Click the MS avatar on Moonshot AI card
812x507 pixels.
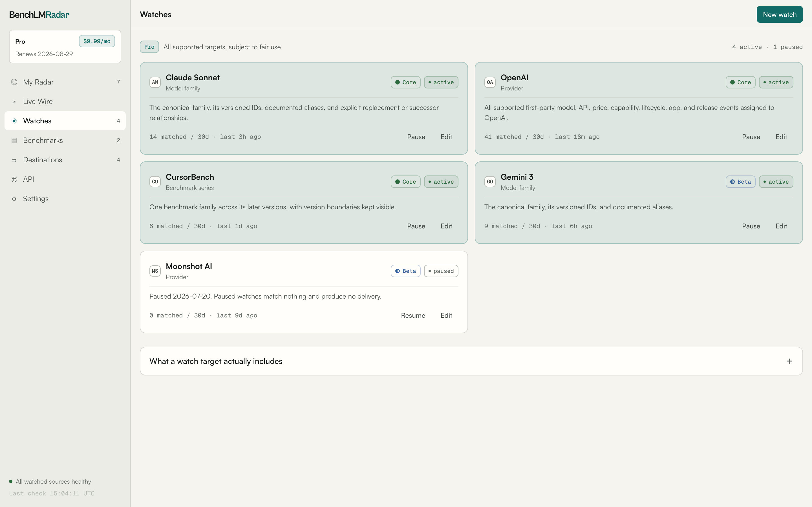(155, 271)
